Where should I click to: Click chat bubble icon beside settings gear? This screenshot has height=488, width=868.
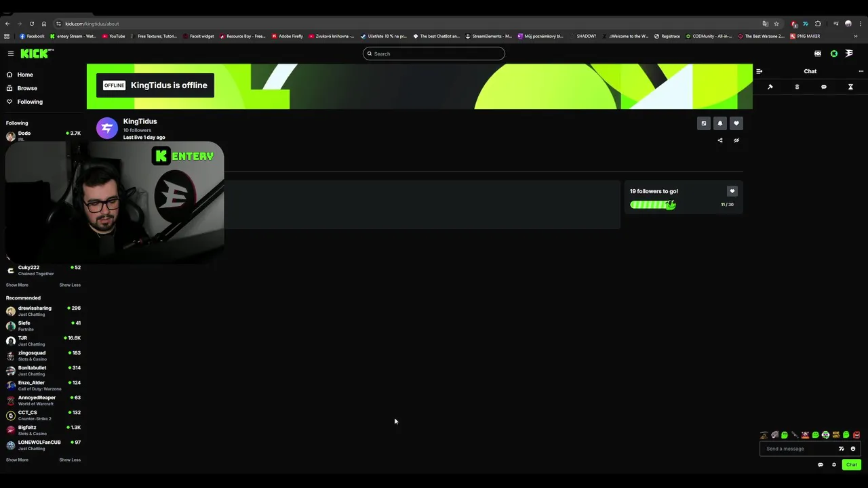[x=821, y=465]
